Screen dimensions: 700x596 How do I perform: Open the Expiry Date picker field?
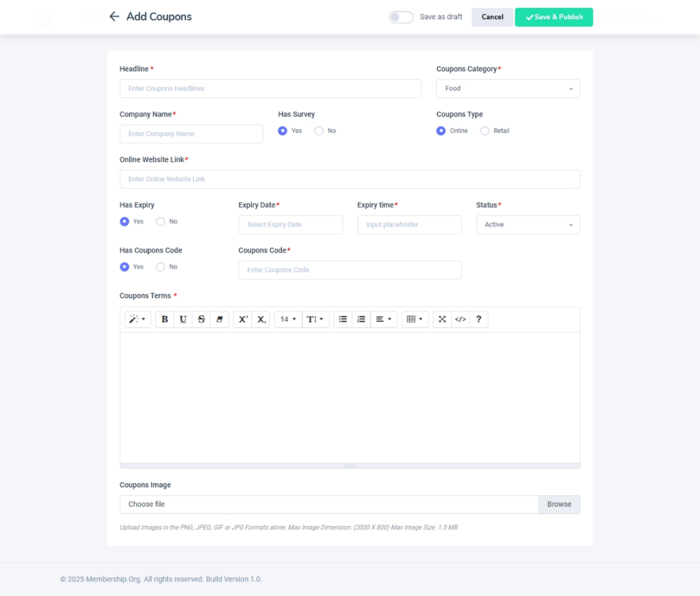click(291, 225)
